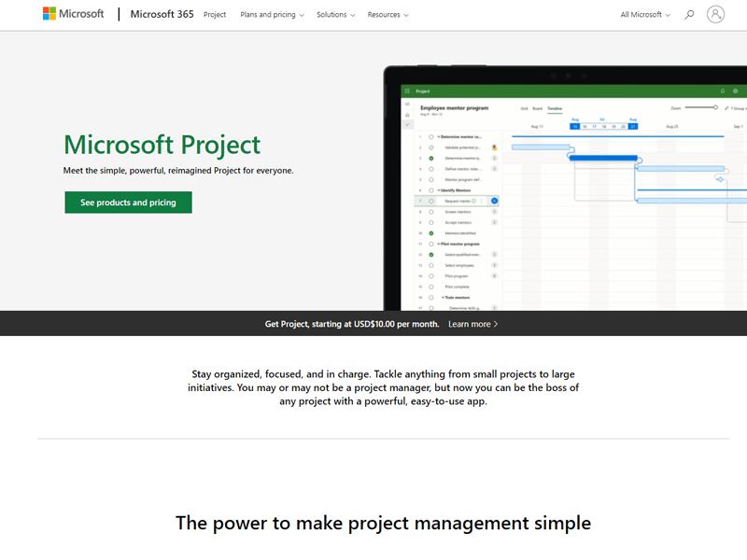The width and height of the screenshot is (747, 560).
Task: Collapse the Identify Mentors task group
Action: [x=439, y=190]
